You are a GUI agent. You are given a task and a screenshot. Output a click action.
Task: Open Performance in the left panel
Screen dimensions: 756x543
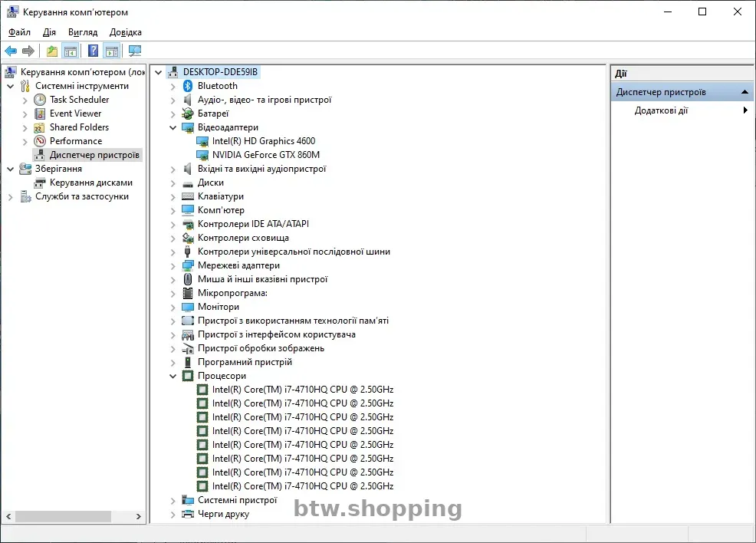(x=75, y=141)
